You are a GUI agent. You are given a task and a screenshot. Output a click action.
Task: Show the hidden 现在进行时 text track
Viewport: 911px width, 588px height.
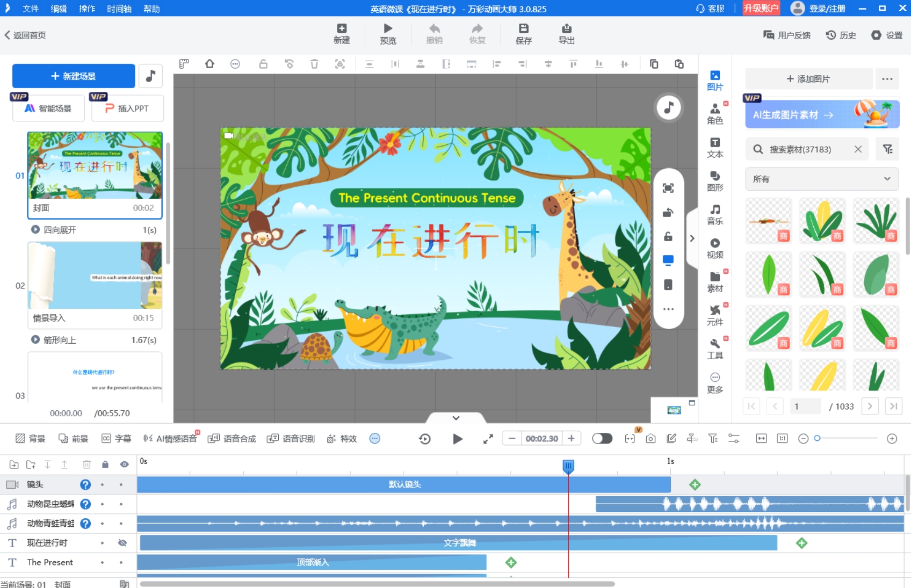[x=123, y=542]
